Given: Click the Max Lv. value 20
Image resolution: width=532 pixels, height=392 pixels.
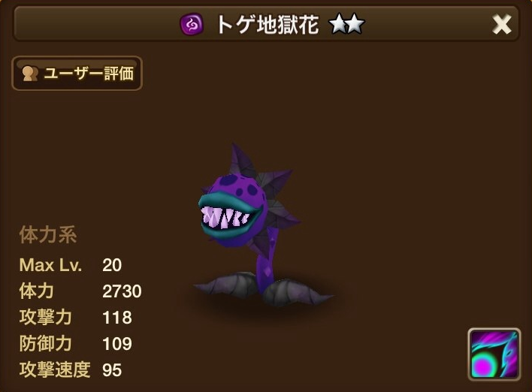Looking at the screenshot, I should [112, 265].
